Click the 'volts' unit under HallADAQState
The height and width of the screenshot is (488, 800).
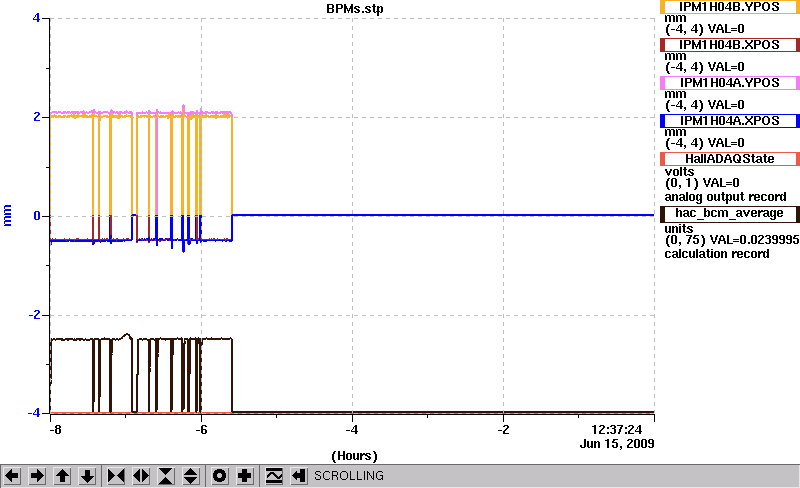(x=680, y=172)
